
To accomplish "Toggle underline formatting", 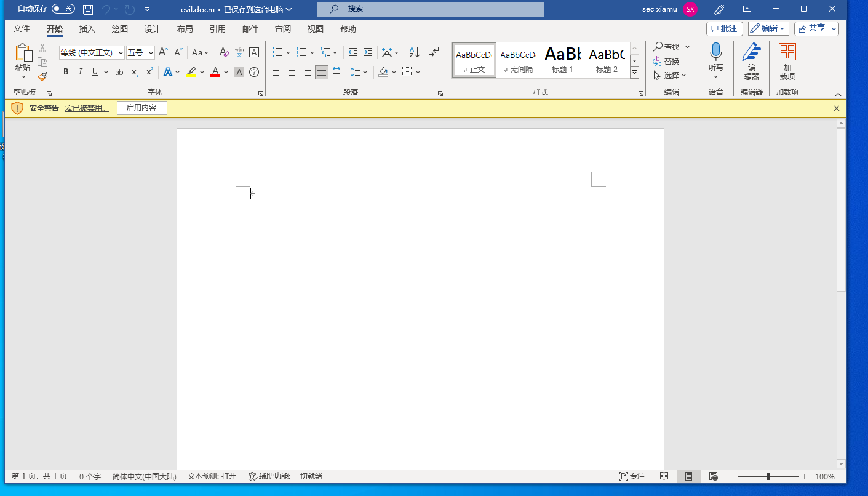I will pyautogui.click(x=95, y=72).
